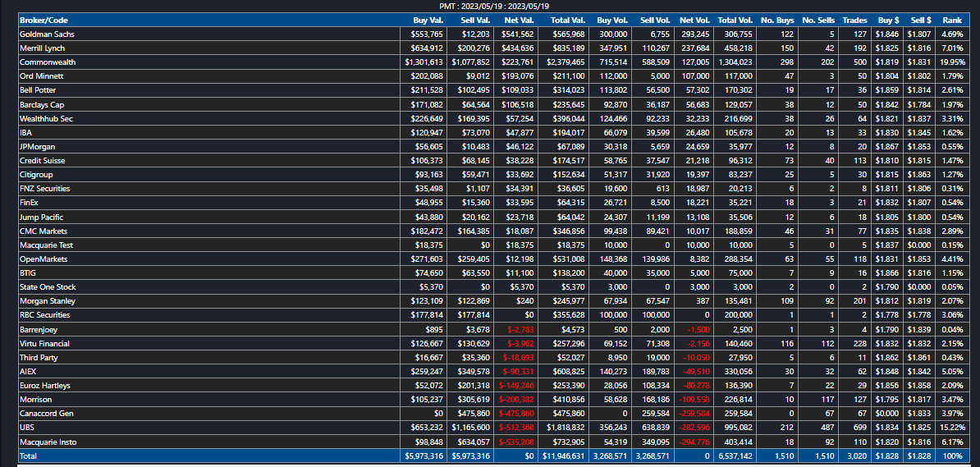Viewport: 980px width, 467px height.
Task: Click the Credit Suisse broker name
Action: (43, 161)
